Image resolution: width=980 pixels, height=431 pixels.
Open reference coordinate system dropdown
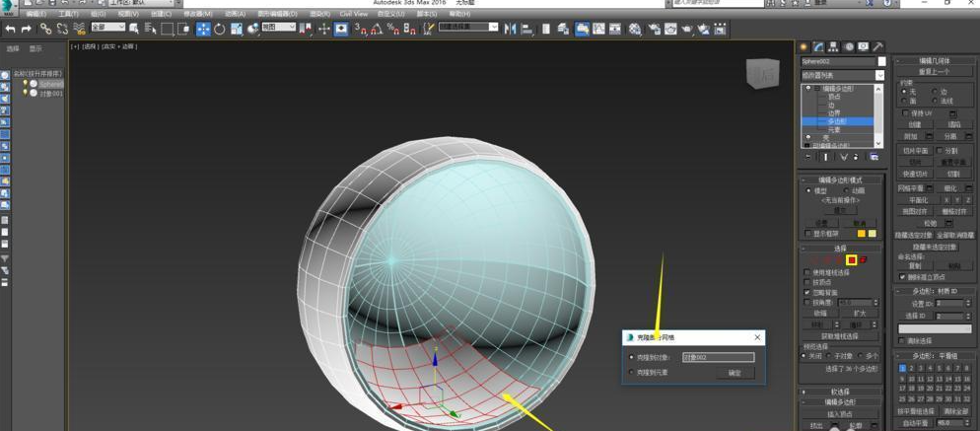(278, 28)
